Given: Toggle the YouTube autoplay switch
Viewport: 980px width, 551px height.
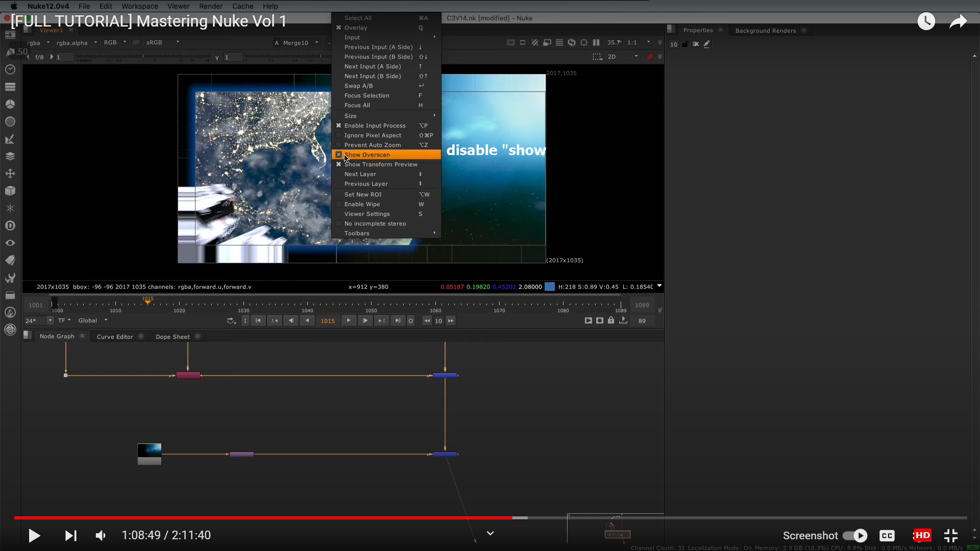Looking at the screenshot, I should point(855,535).
